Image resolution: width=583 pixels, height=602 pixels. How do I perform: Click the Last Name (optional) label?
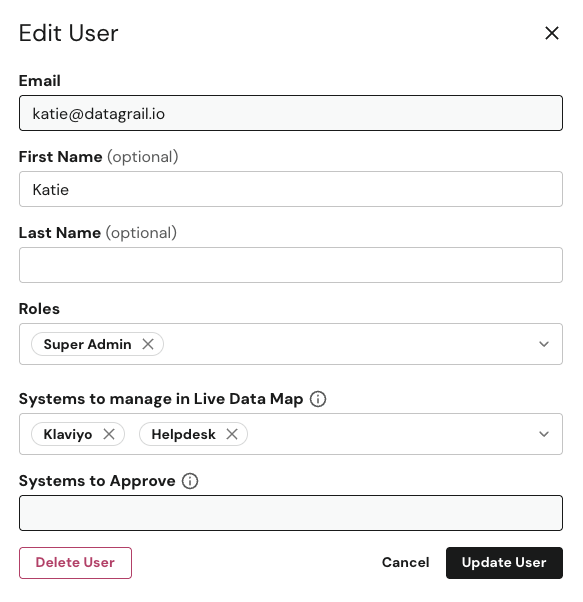click(98, 233)
